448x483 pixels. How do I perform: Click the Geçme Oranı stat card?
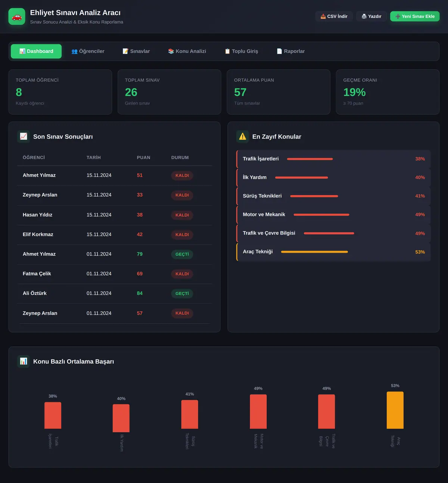388,92
